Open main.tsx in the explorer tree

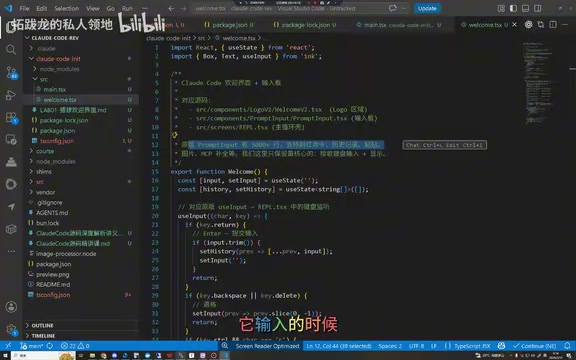coord(54,89)
